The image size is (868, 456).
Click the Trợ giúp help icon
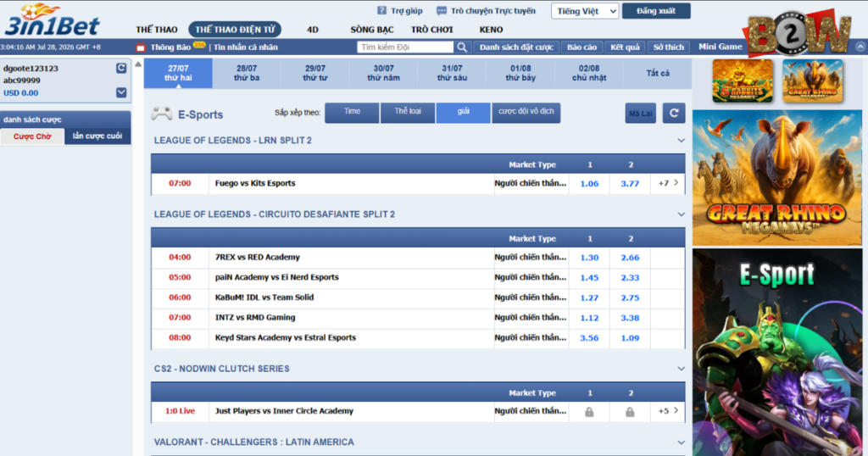coord(382,10)
